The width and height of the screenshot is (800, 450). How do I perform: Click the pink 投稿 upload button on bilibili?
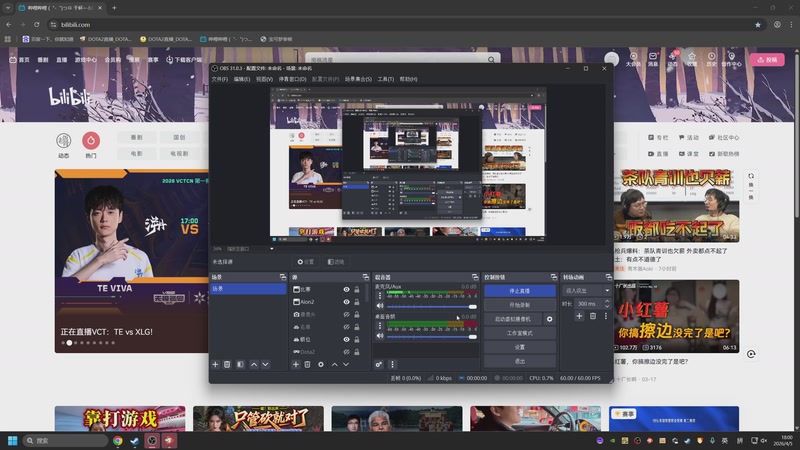[x=767, y=60]
